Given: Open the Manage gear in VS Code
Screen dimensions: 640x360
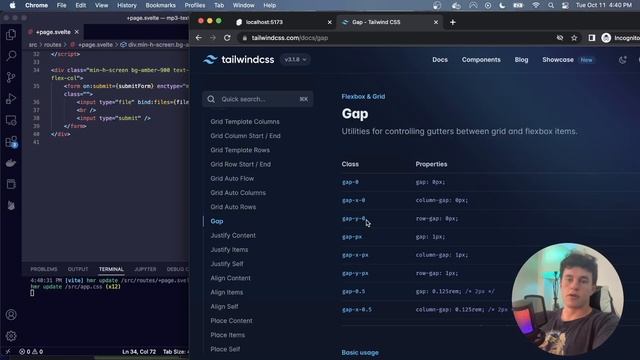Looking at the screenshot, I should [x=11, y=336].
